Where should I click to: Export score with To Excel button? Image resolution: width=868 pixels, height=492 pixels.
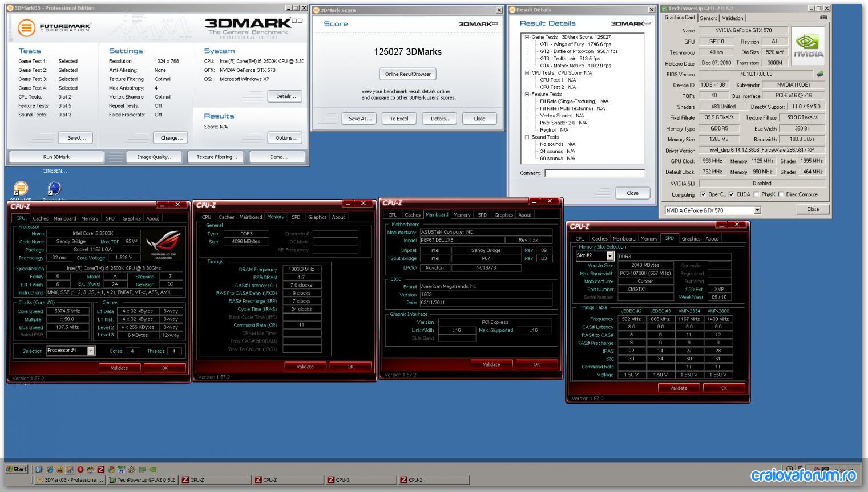tap(399, 119)
